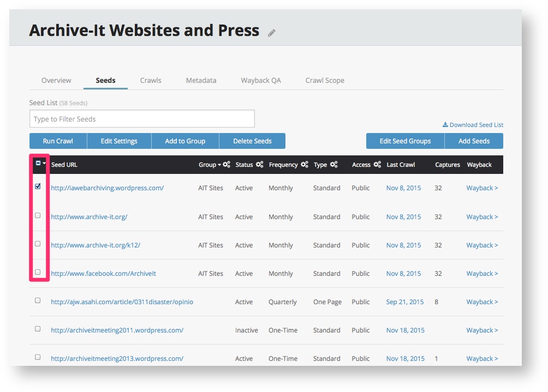Image resolution: width=548 pixels, height=392 pixels.
Task: Click the gears icon next to Group
Action: click(227, 165)
